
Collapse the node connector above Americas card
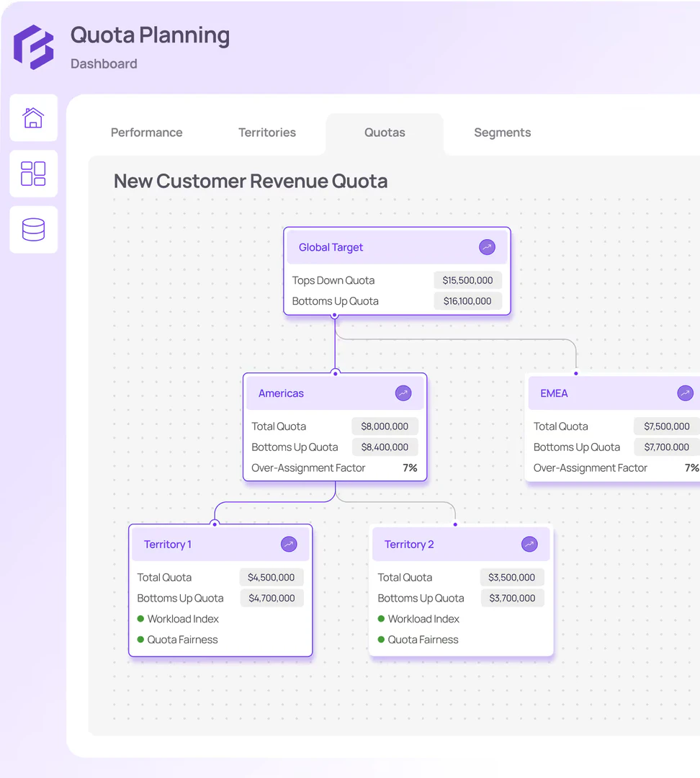point(335,372)
